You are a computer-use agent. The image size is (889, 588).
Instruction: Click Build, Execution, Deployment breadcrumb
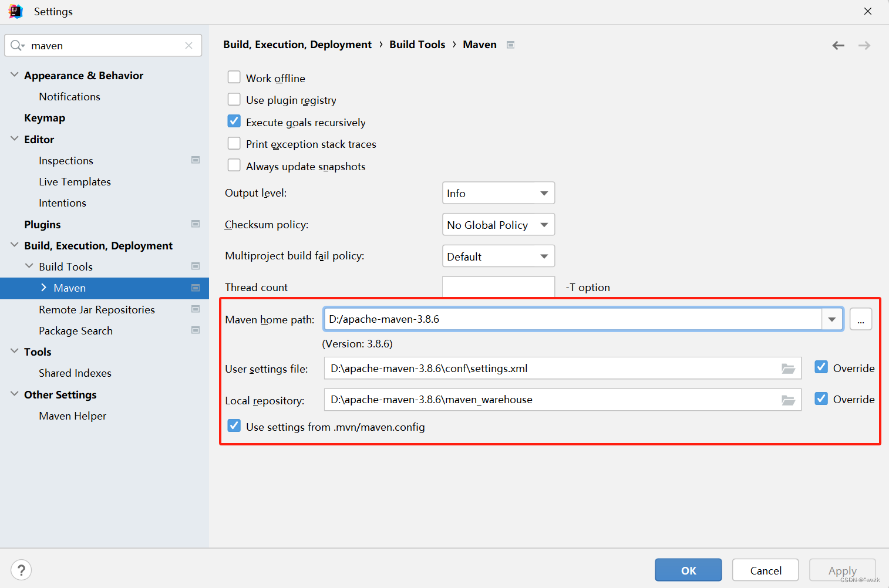297,45
